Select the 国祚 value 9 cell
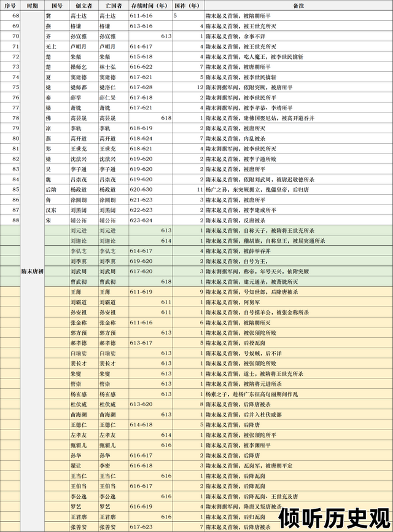The width and height of the screenshot is (393, 532). pos(189,292)
